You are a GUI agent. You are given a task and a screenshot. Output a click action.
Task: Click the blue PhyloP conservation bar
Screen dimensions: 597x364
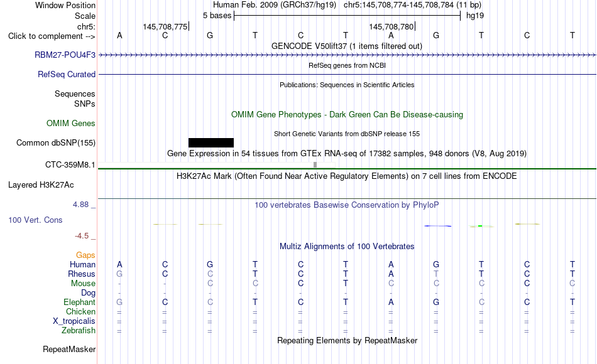click(438, 226)
